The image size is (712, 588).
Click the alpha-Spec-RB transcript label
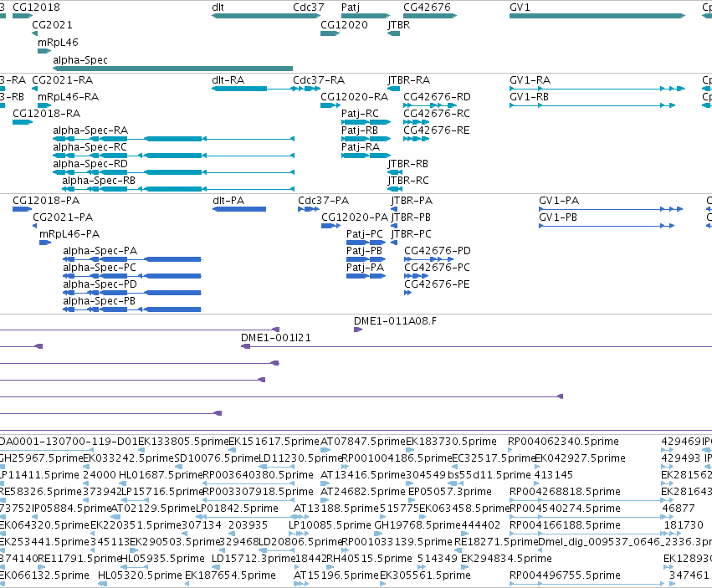[x=99, y=181]
